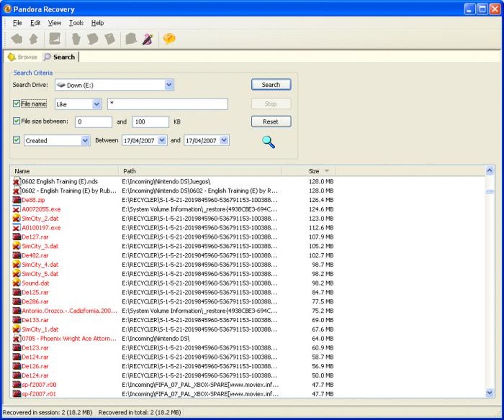504x420 pixels.
Task: Click the file icon for A0100197.exe
Action: (x=17, y=228)
